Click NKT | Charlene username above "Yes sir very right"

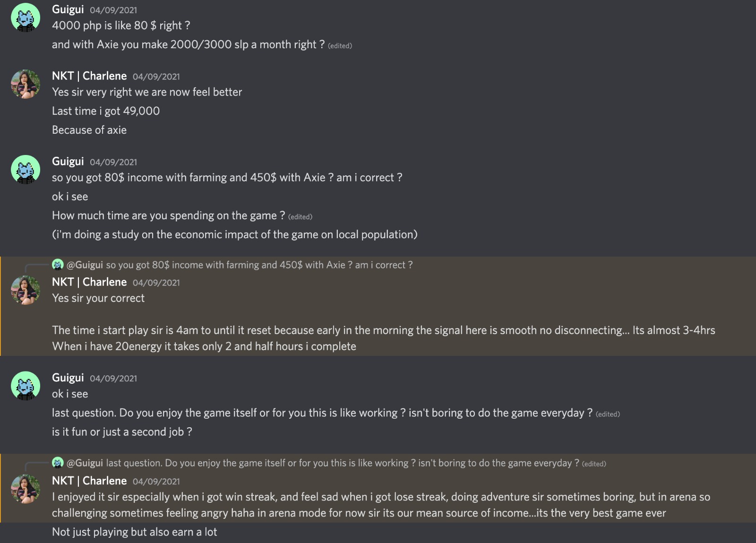pos(89,76)
